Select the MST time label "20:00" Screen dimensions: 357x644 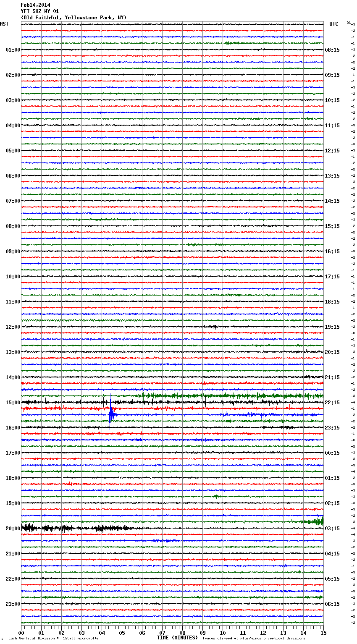pos(13,529)
